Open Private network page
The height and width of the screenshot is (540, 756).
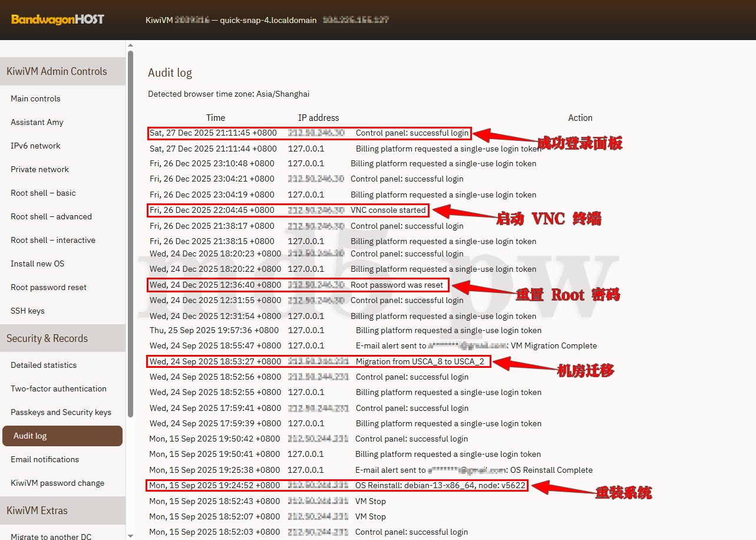coord(39,169)
